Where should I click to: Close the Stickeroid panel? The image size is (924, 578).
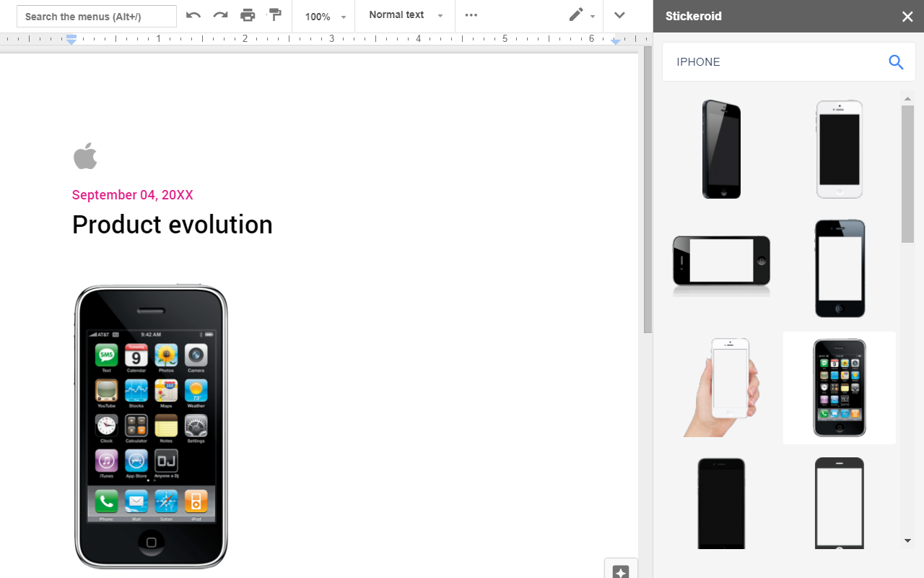click(907, 16)
